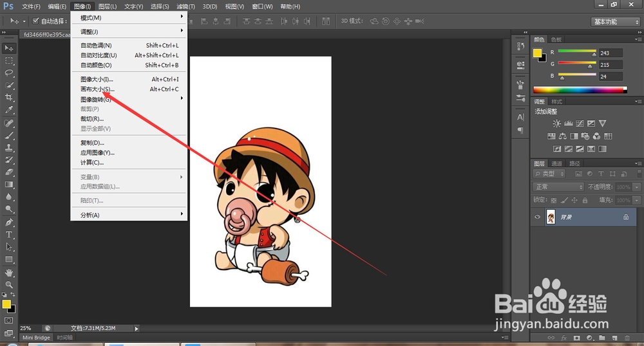The height and width of the screenshot is (346, 644).
Task: Select the Brush tool
Action: [8, 135]
